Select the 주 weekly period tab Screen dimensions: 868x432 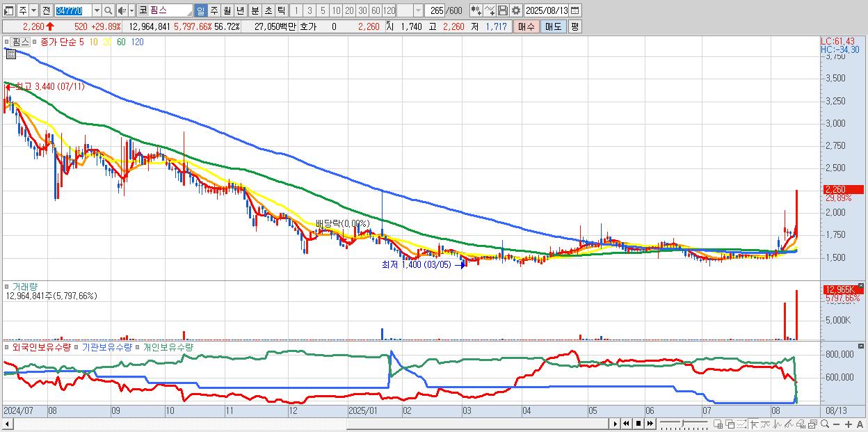click(214, 10)
